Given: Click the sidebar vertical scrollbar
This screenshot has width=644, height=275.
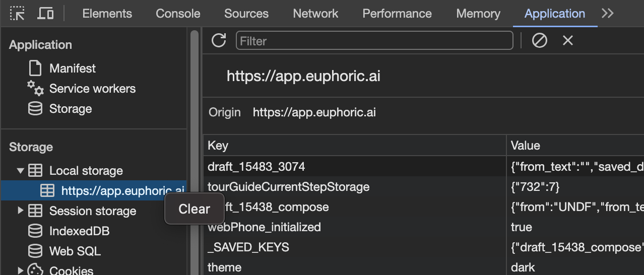Looking at the screenshot, I should pos(194,151).
